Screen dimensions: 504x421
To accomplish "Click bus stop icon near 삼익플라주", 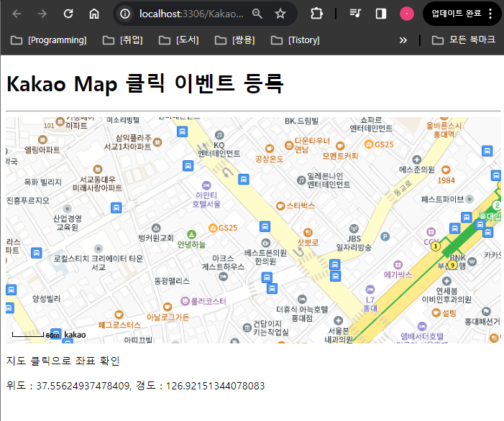I will coord(182,131).
